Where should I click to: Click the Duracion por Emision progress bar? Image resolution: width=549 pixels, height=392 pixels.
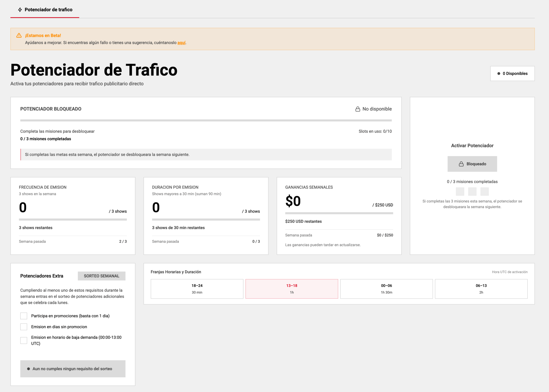pyautogui.click(x=206, y=220)
